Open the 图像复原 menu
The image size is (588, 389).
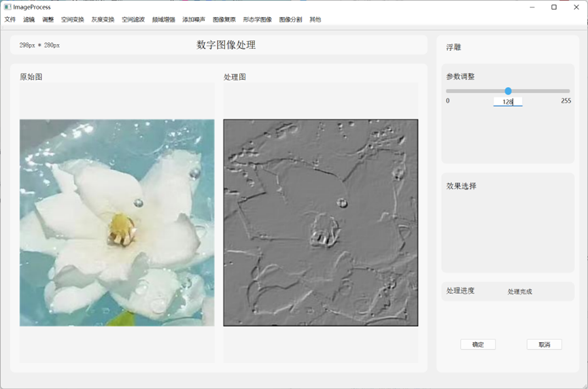[224, 20]
